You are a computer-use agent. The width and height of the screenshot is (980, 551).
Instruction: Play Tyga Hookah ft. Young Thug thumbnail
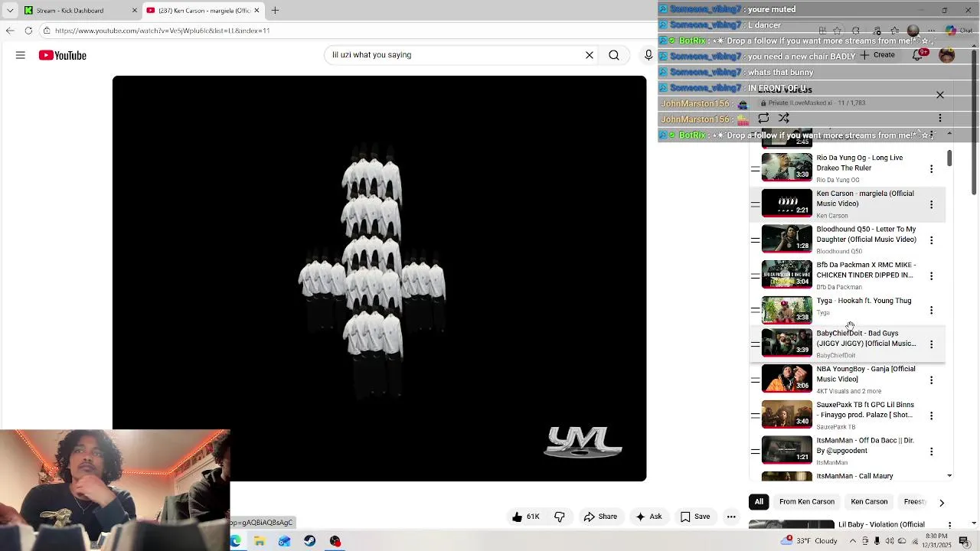787,310
